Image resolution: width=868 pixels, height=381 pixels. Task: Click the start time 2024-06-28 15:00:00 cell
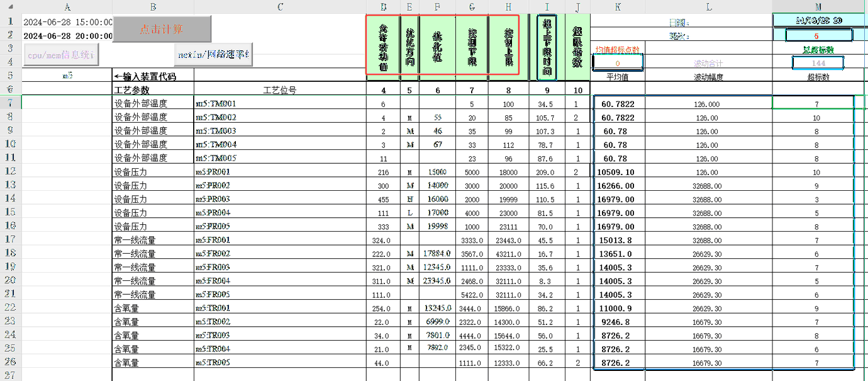[67, 21]
